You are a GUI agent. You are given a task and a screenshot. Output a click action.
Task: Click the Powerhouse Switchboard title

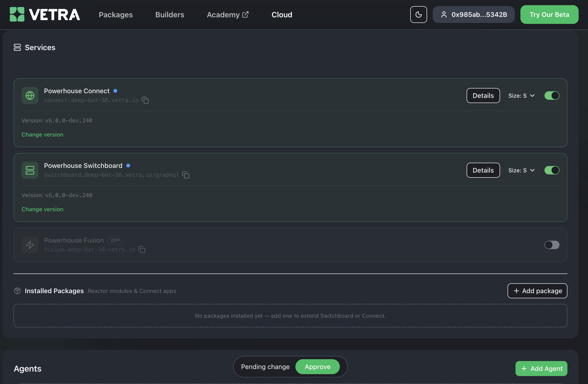[83, 165]
